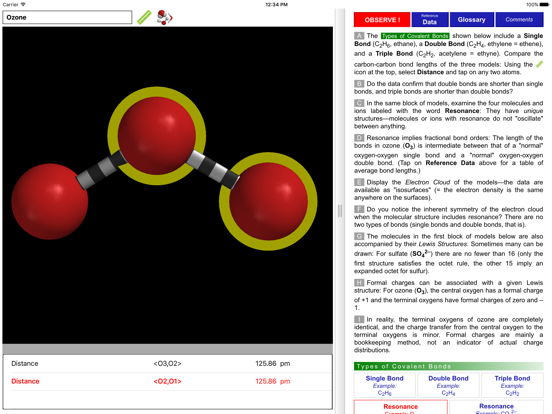This screenshot has width=552, height=414.
Task: Click the Ozone molecule name field
Action: coord(67,17)
